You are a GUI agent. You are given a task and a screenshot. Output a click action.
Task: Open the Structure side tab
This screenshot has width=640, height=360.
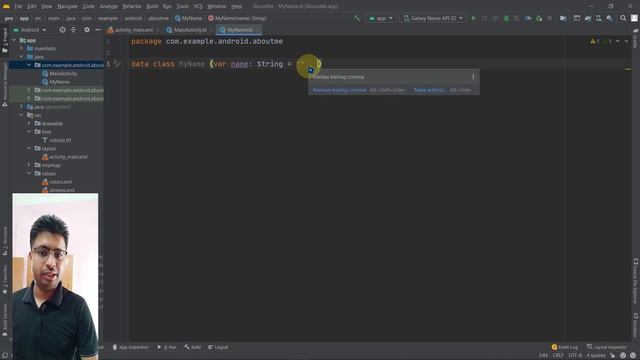coord(5,242)
